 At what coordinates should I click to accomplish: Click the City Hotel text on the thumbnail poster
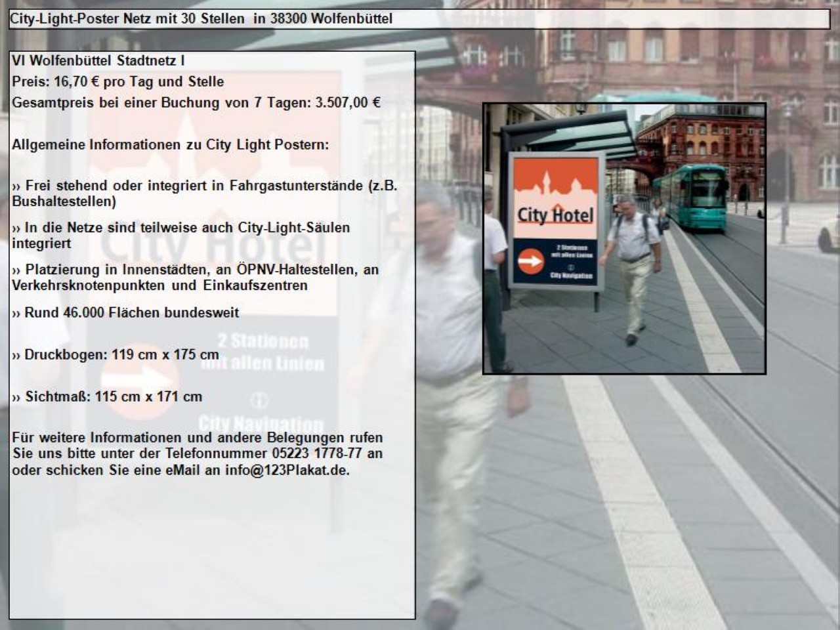[555, 215]
